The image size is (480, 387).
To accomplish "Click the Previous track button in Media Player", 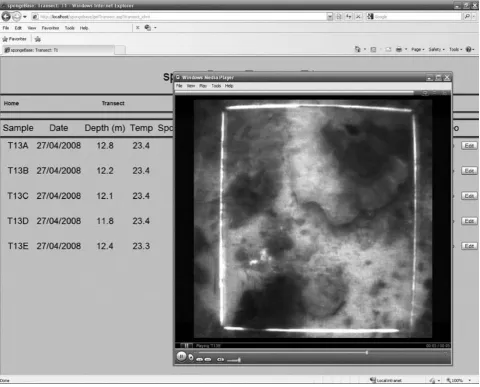I will pyautogui.click(x=200, y=359).
